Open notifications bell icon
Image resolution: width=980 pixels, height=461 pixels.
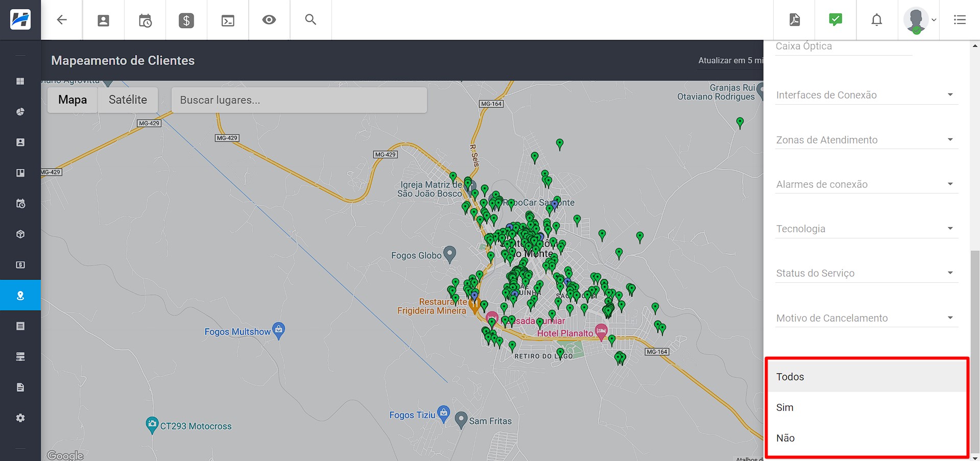[877, 20]
